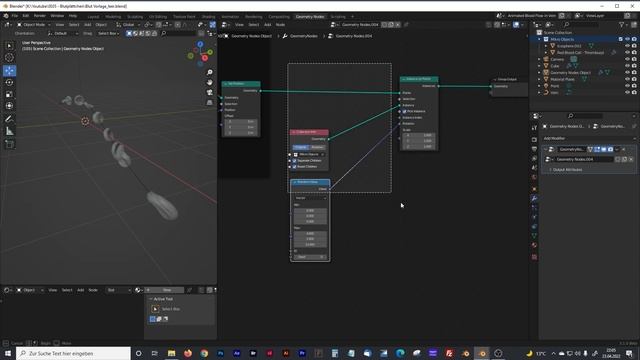Hide Micro Objects collection with eye icon
This screenshot has width=640, height=360.
pos(627,39)
